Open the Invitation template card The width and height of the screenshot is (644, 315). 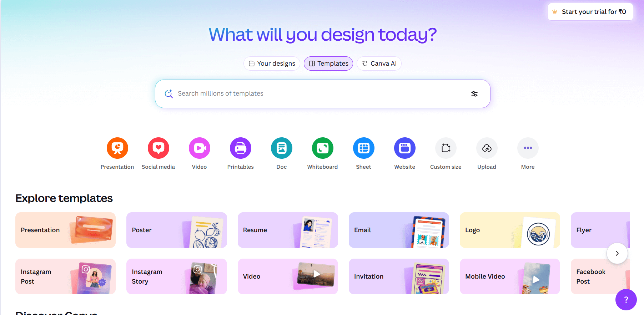click(x=399, y=276)
